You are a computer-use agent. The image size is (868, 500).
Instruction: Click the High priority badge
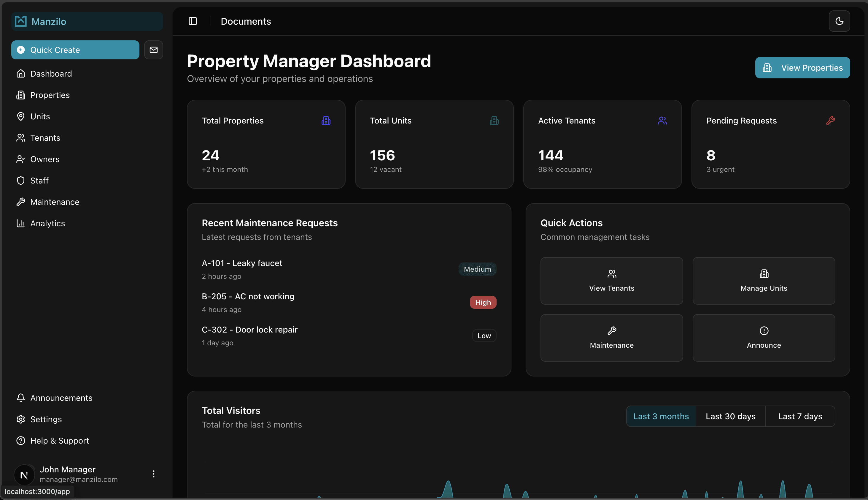(x=483, y=302)
